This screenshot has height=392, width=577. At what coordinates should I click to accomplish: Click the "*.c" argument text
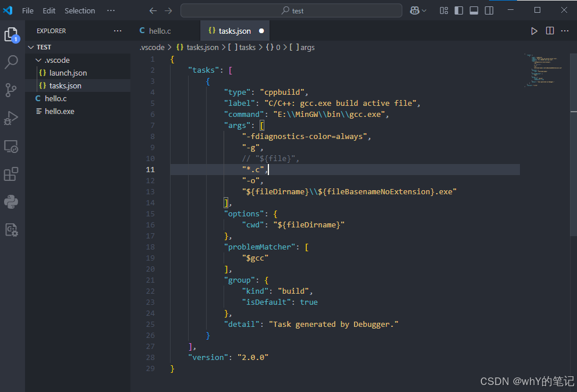point(253,169)
